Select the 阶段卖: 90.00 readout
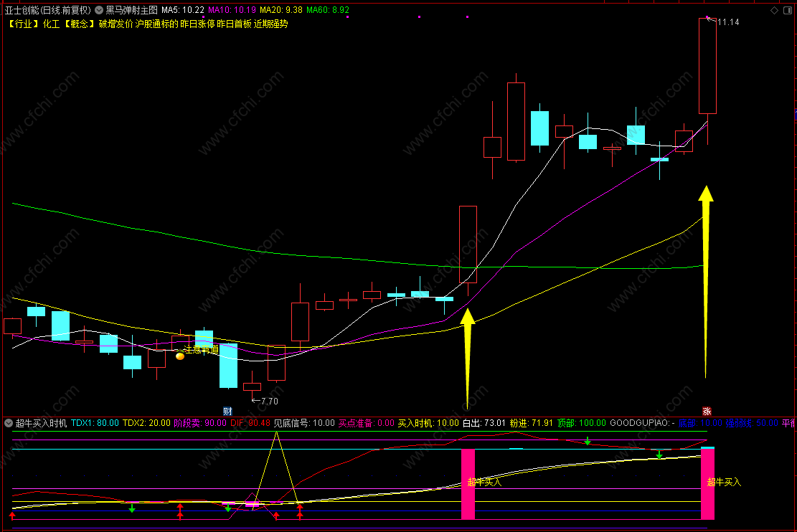This screenshot has width=797, height=532. tap(200, 423)
